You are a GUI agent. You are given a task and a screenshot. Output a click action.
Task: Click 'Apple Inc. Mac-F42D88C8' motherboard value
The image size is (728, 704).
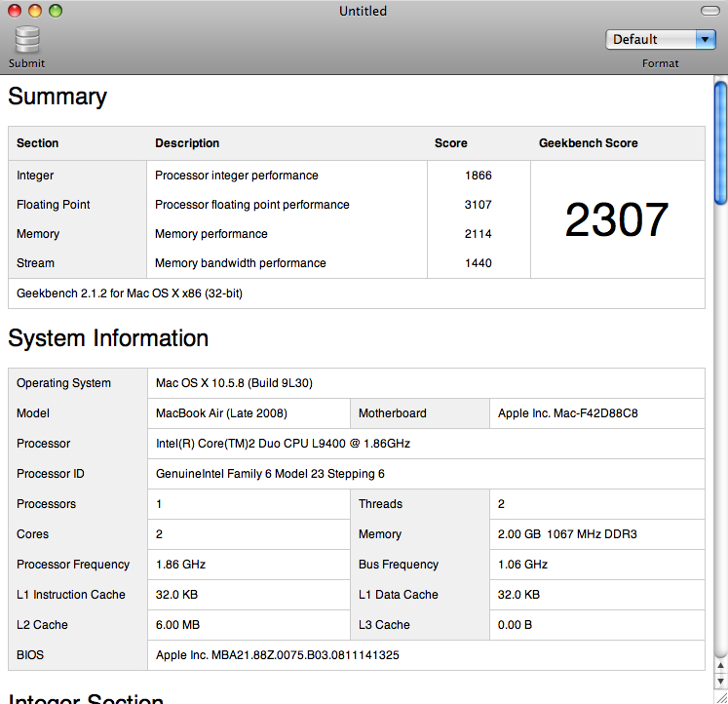coord(568,413)
